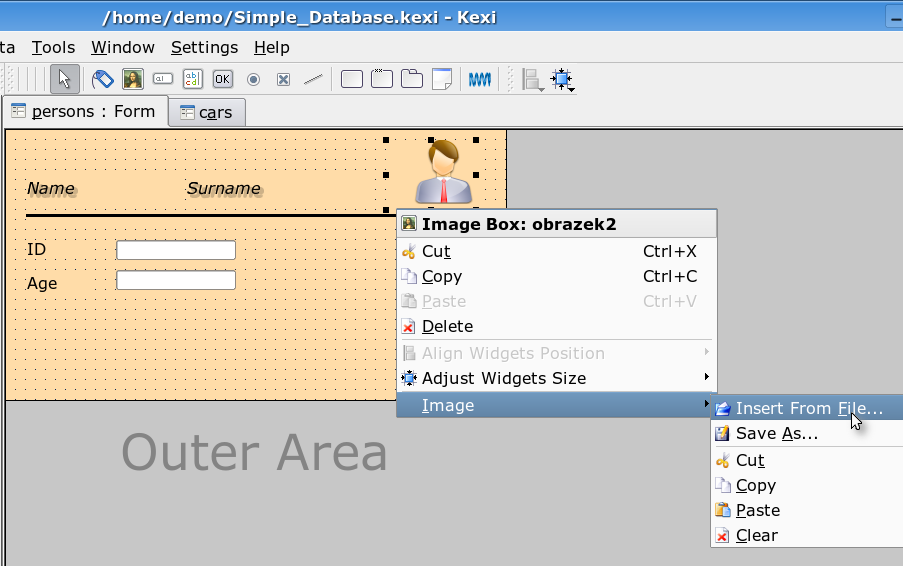The height and width of the screenshot is (566, 903).
Task: Switch to the cars tab
Action: (x=206, y=113)
